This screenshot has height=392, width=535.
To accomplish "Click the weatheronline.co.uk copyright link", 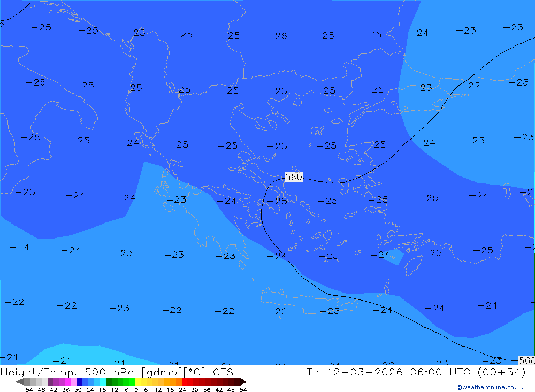I will [490, 387].
